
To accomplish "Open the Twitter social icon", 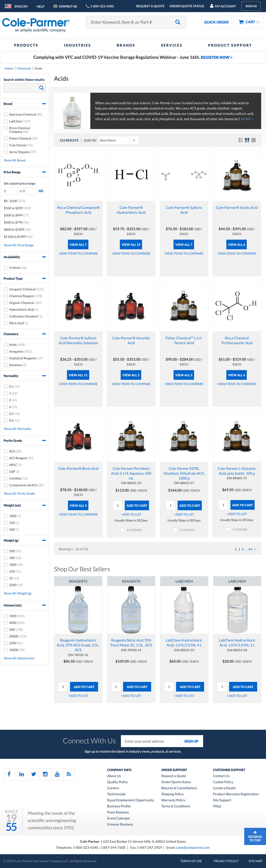I will [x=33, y=774].
